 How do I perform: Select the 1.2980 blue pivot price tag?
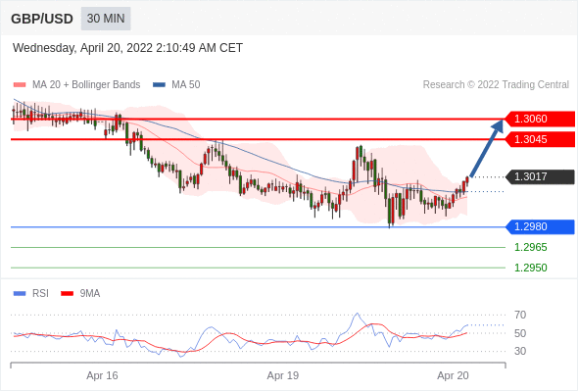coord(539,226)
